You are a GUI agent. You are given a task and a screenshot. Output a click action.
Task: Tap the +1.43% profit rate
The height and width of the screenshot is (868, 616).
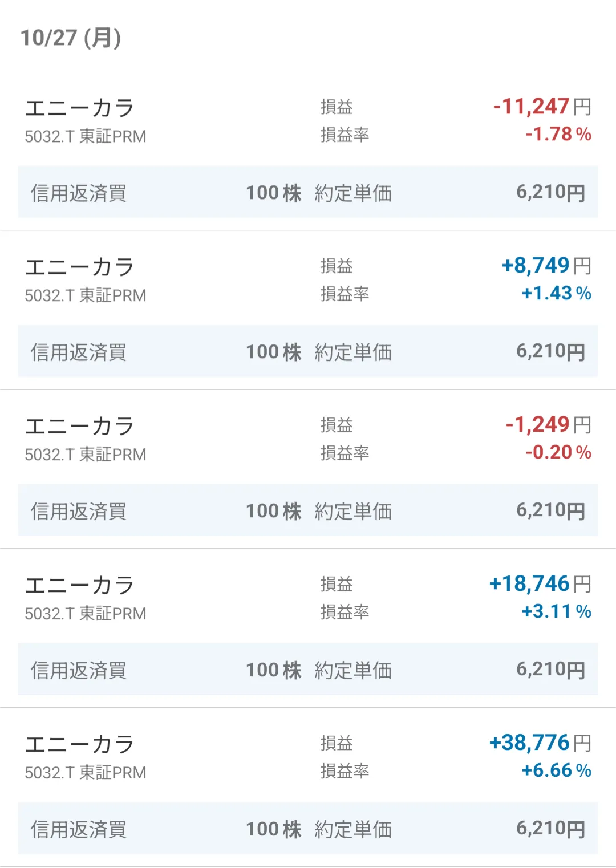(556, 294)
